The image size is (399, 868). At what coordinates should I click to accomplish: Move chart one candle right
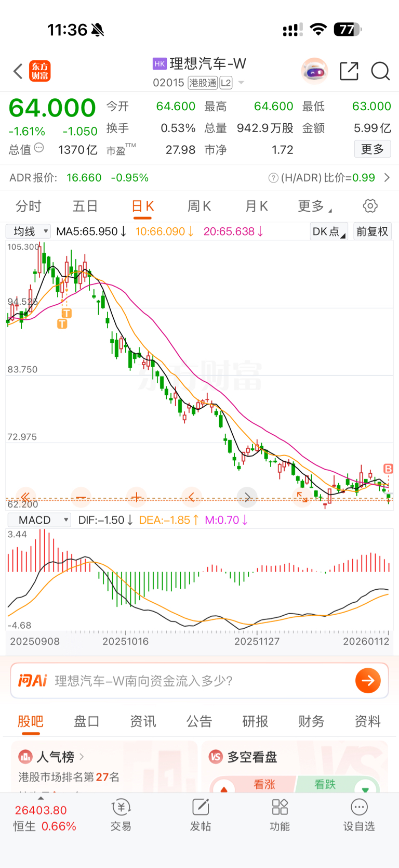(x=247, y=497)
